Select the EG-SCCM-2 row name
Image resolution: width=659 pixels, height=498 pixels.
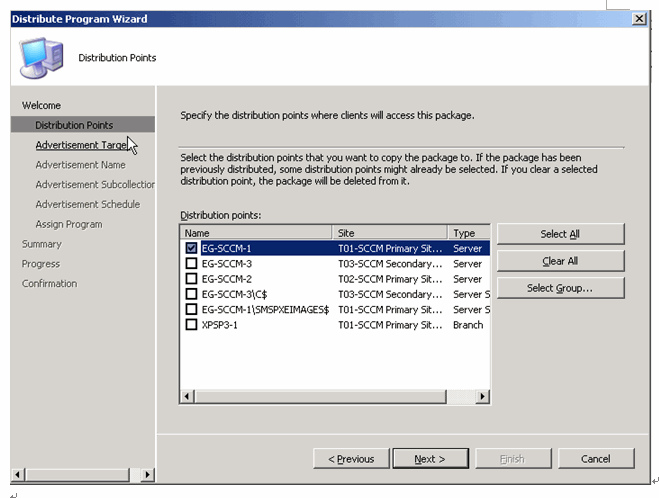(x=227, y=279)
